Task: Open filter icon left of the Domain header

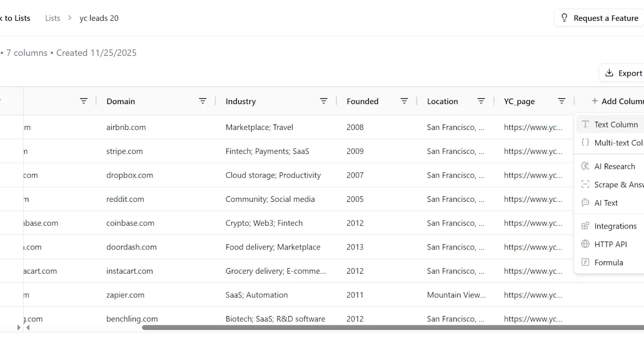Action: coord(84,101)
